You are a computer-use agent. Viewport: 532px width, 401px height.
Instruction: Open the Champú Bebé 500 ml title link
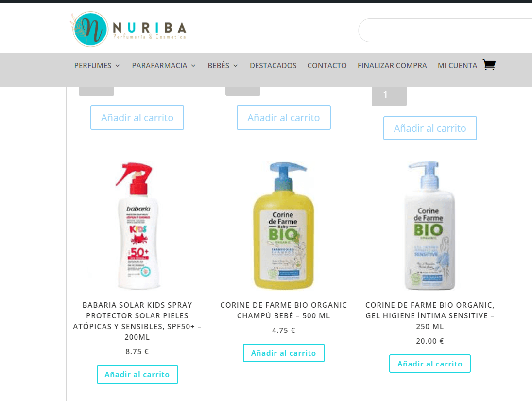point(284,310)
